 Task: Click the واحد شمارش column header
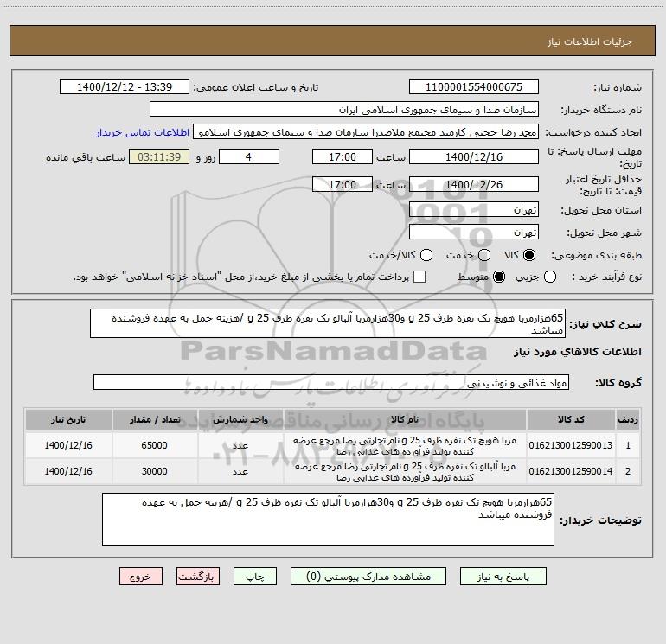pyautogui.click(x=240, y=420)
